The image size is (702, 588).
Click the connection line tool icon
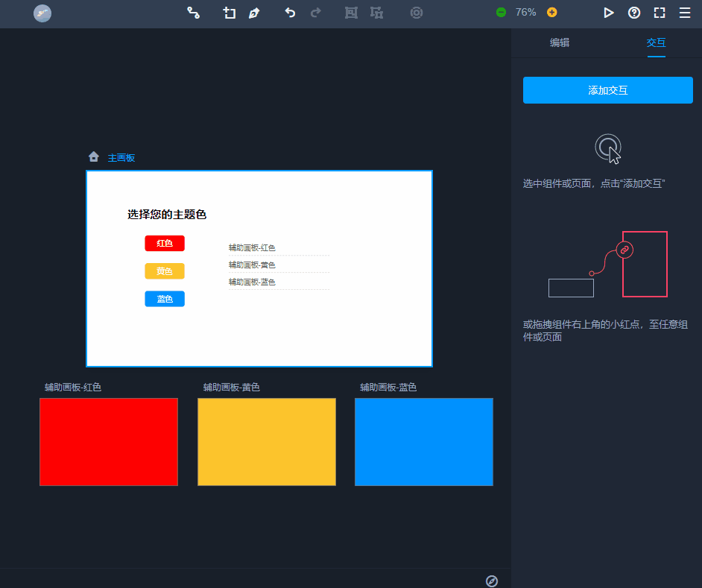[x=194, y=13]
